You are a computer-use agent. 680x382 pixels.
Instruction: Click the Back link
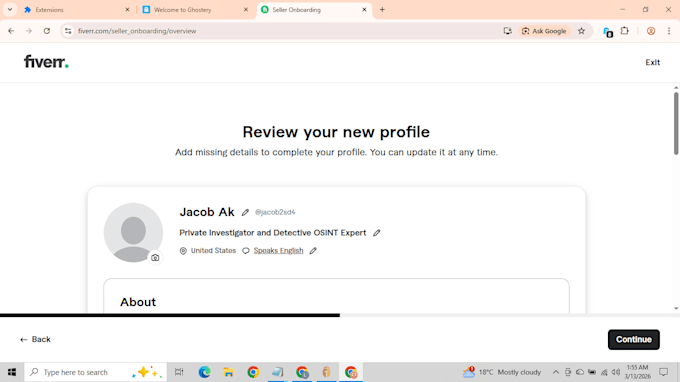[x=35, y=340]
